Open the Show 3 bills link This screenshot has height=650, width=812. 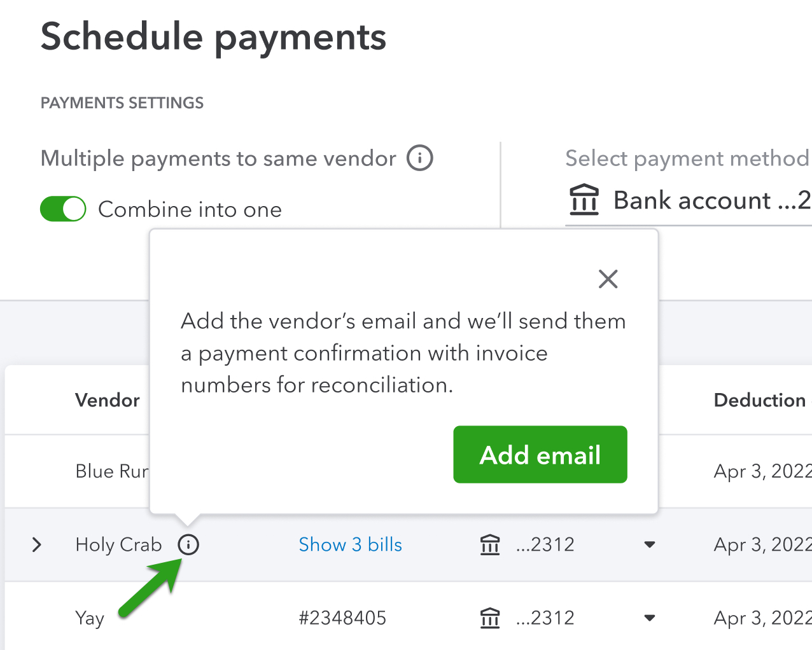(x=350, y=544)
